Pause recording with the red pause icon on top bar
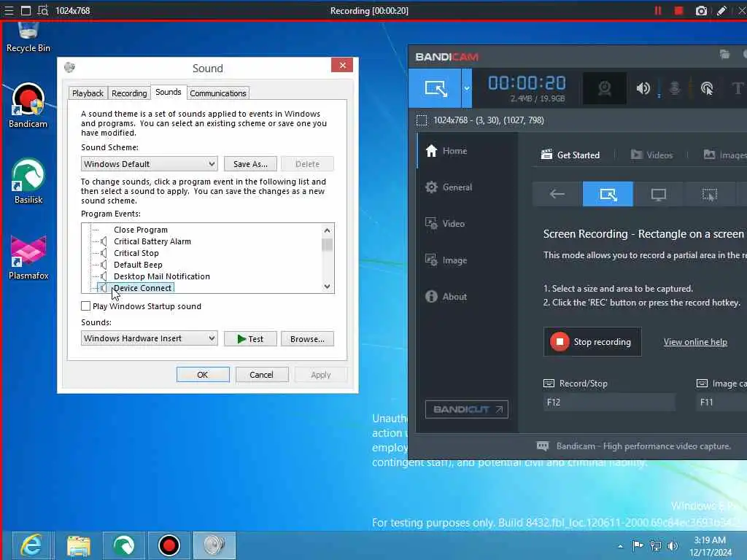Image resolution: width=747 pixels, height=560 pixels. pos(658,10)
